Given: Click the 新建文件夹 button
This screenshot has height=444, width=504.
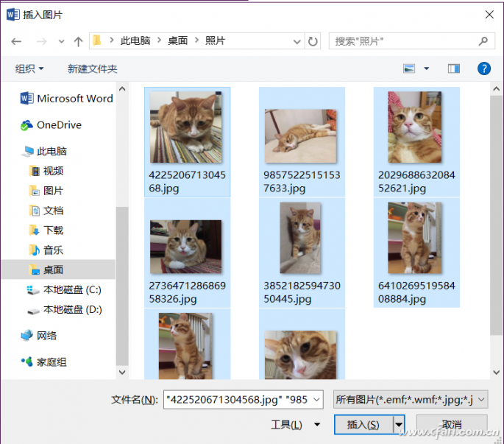Looking at the screenshot, I should (93, 68).
